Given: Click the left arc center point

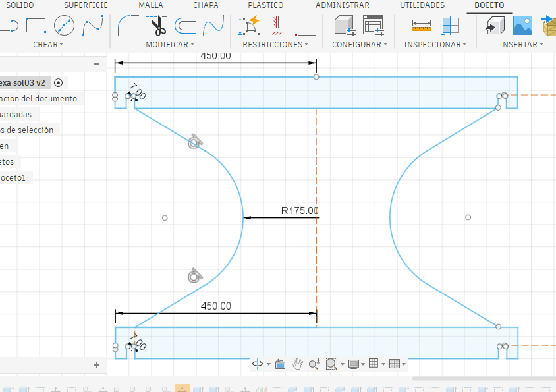Looking at the screenshot, I should [x=165, y=218].
